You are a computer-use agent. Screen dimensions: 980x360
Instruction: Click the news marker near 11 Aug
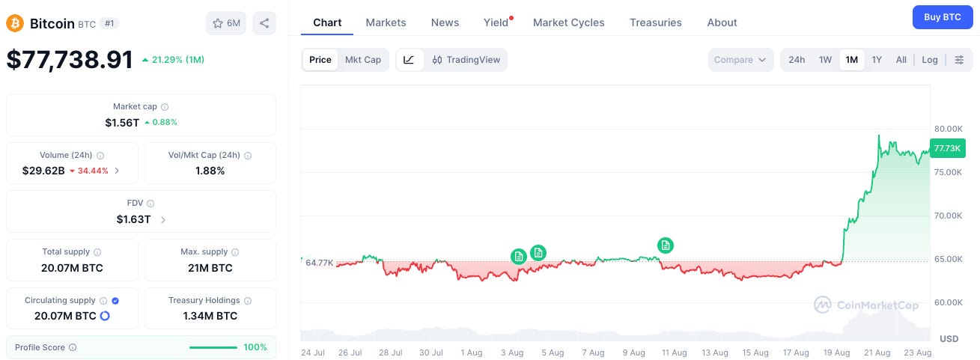(665, 245)
